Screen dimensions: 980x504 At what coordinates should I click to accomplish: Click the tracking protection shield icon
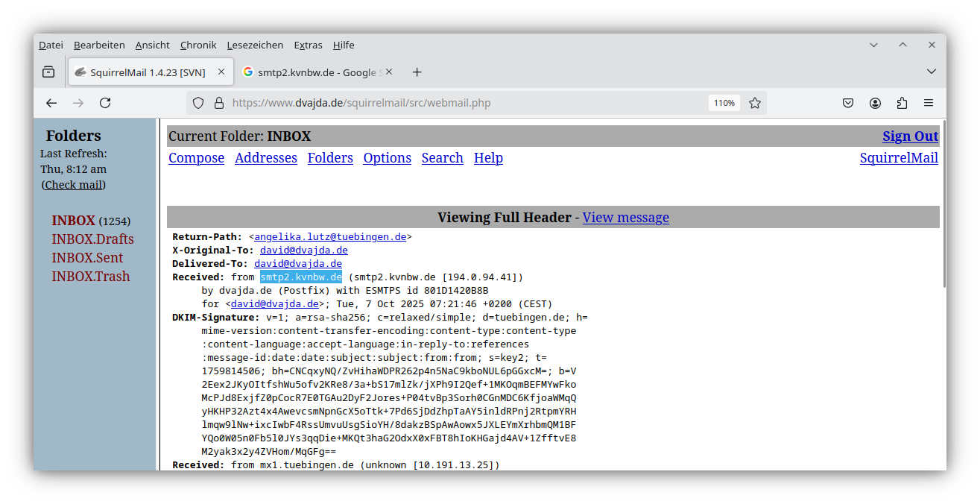197,102
